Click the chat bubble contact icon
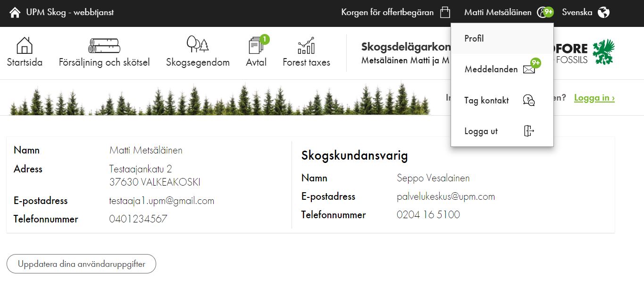 529,100
